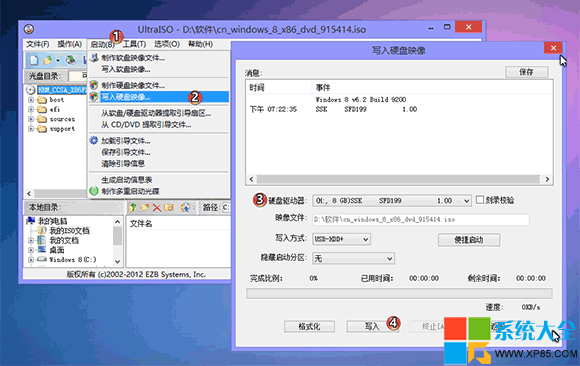Click the efi folder icon
The image size is (580, 366).
click(x=42, y=110)
